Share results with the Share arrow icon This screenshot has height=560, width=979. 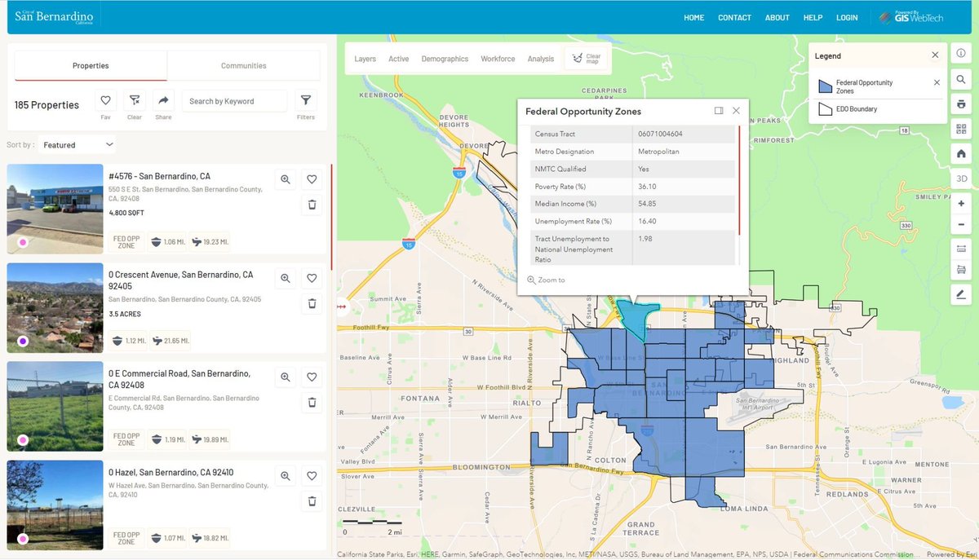pyautogui.click(x=163, y=101)
